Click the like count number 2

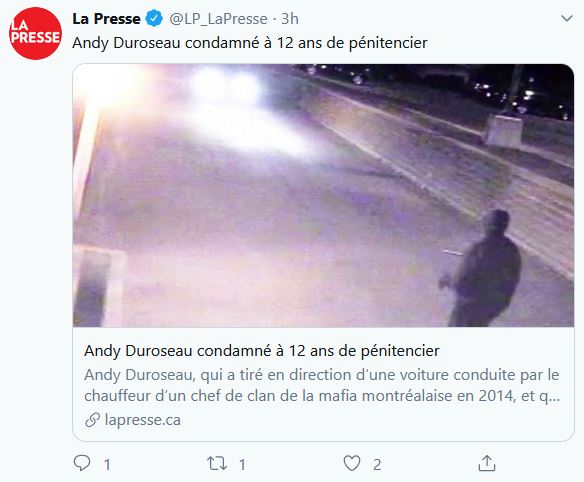[377, 464]
